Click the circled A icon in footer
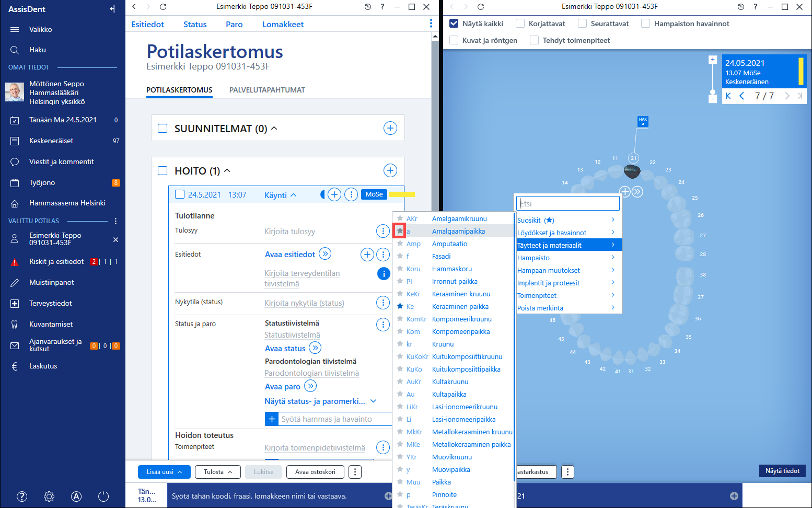 [x=76, y=497]
